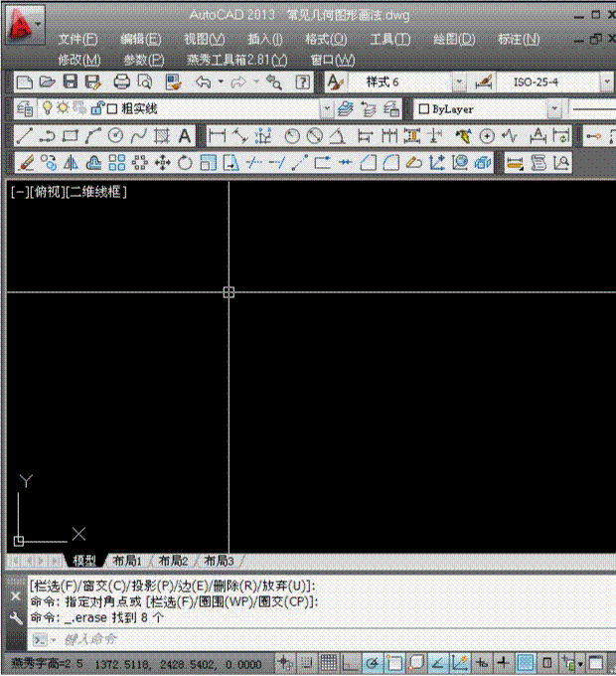Open the Layer Properties Manager icon
This screenshot has height=676, width=616.
click(25, 109)
